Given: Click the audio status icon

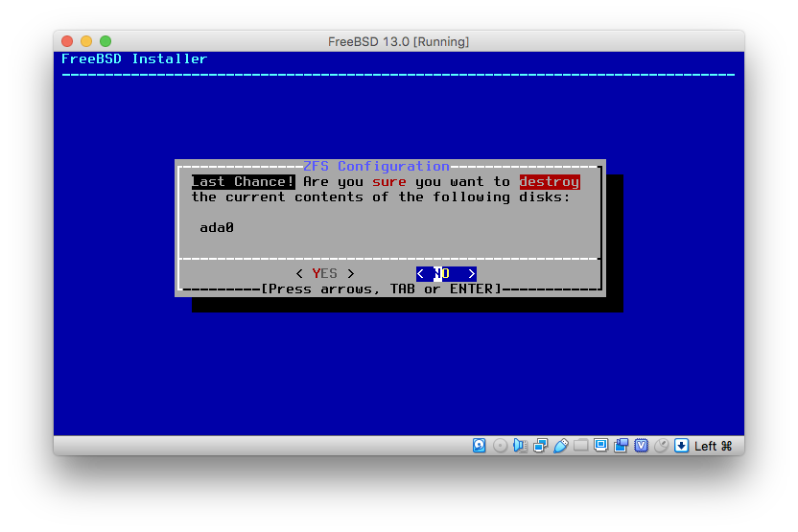Looking at the screenshot, I should [520, 446].
